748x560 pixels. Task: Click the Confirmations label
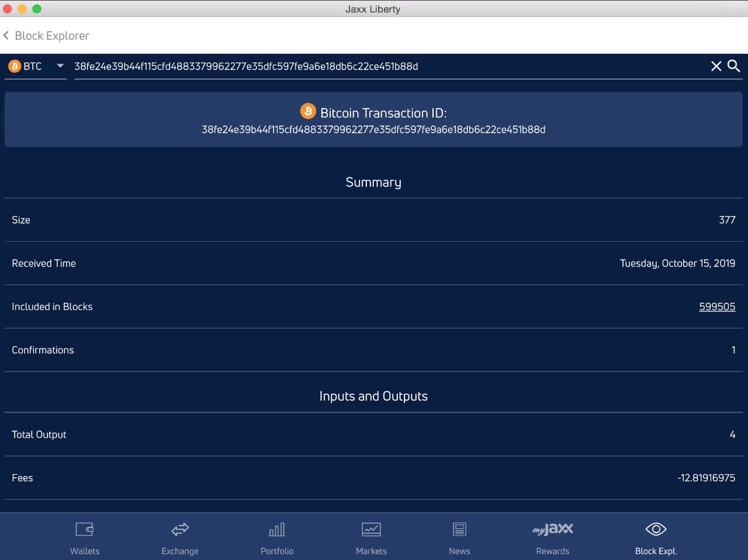click(x=43, y=350)
